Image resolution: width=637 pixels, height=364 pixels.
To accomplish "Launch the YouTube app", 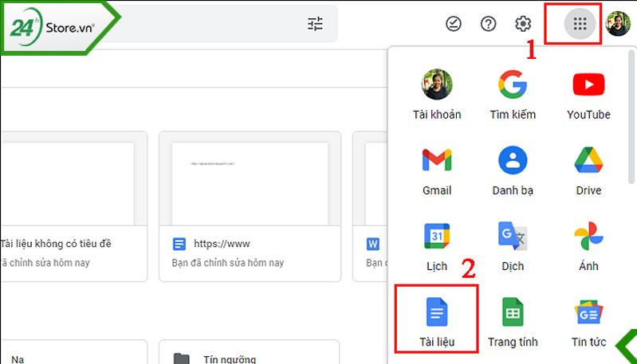I will [588, 95].
